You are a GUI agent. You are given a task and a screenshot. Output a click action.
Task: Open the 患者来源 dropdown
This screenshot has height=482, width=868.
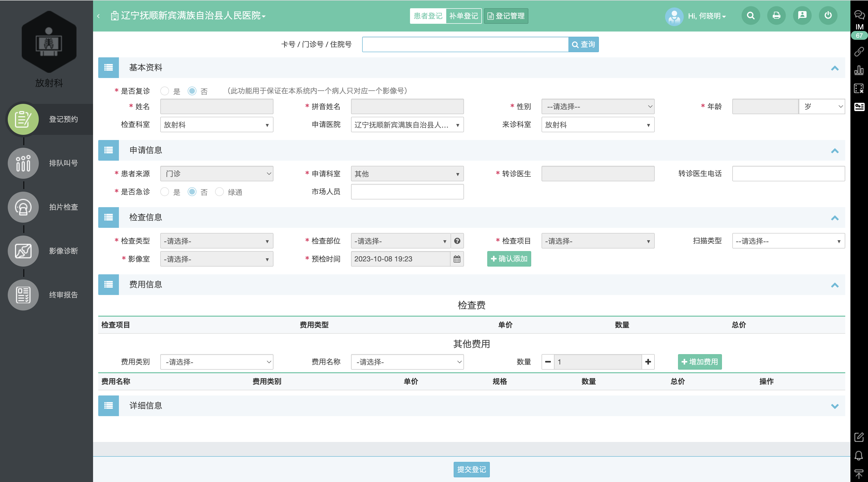(217, 174)
